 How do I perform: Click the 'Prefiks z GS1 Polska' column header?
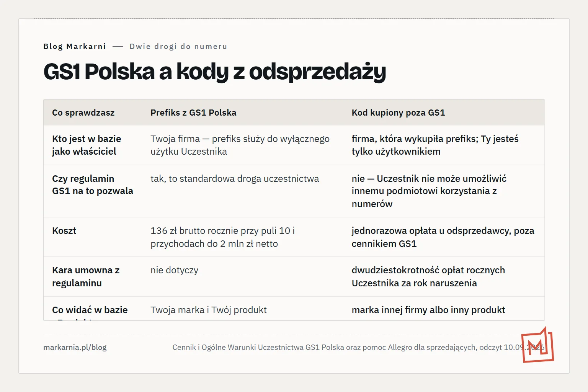pyautogui.click(x=193, y=113)
